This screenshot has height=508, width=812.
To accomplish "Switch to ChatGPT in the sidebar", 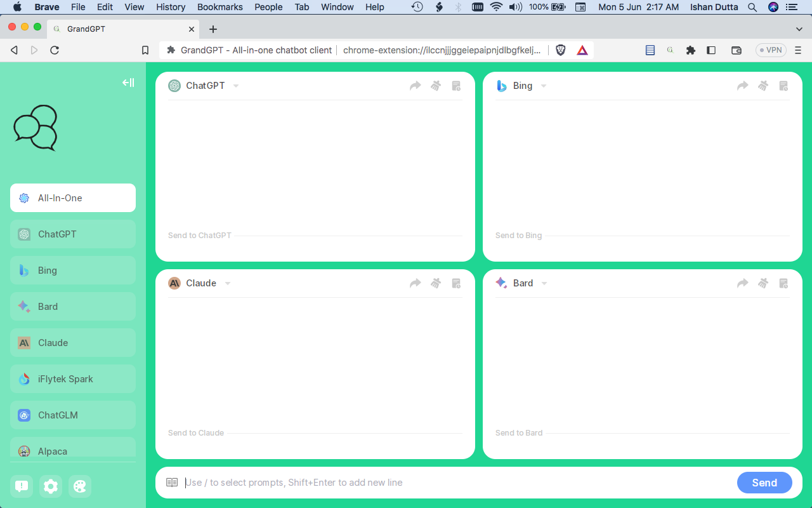I will click(73, 234).
